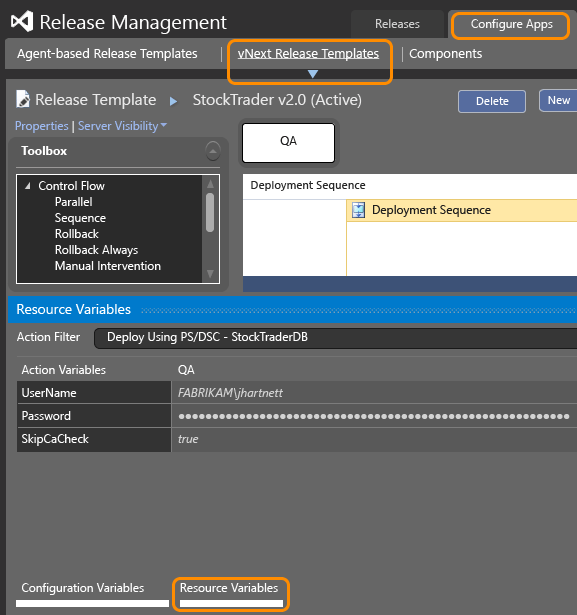Click the Password variable name cell
577x615 pixels.
tap(94, 416)
